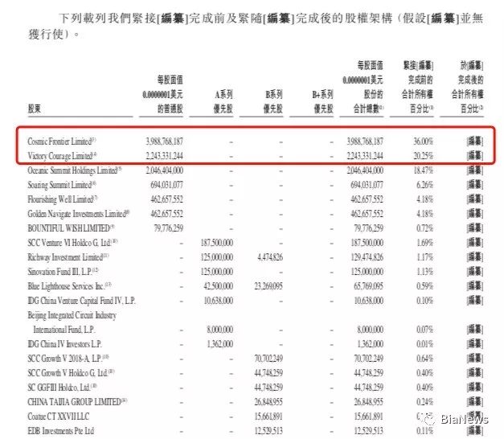Click SC GGFIII Holdco, Ltd. name
The image size is (504, 439).
62,388
